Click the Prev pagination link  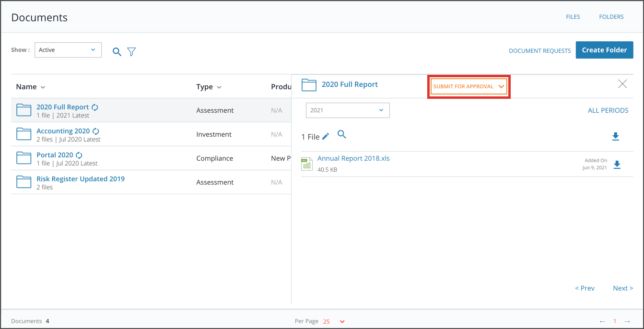585,288
